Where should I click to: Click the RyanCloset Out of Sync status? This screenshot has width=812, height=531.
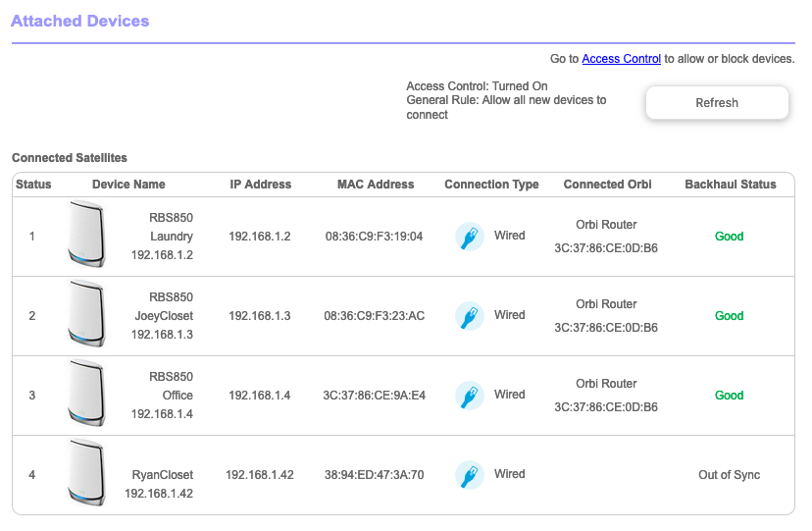coord(729,475)
